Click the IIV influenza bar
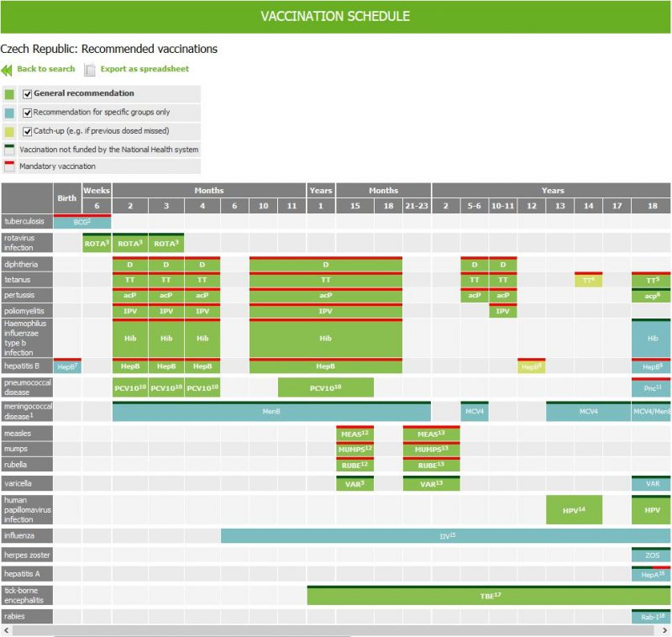This screenshot has width=672, height=637. click(x=445, y=535)
